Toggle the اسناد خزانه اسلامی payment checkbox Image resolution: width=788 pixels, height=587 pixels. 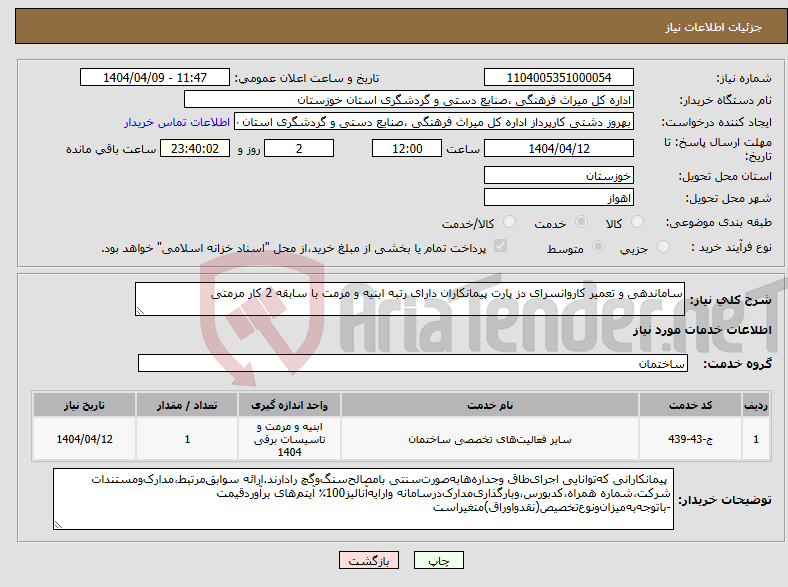(x=501, y=246)
